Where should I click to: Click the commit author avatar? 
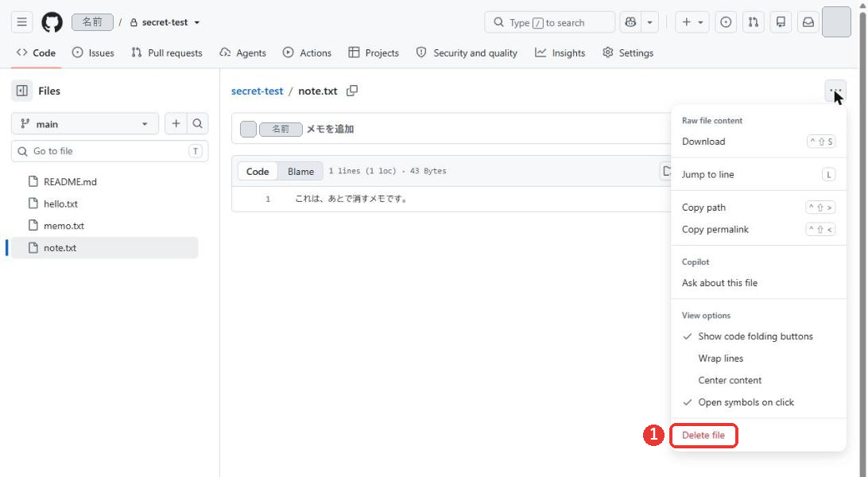coord(249,129)
